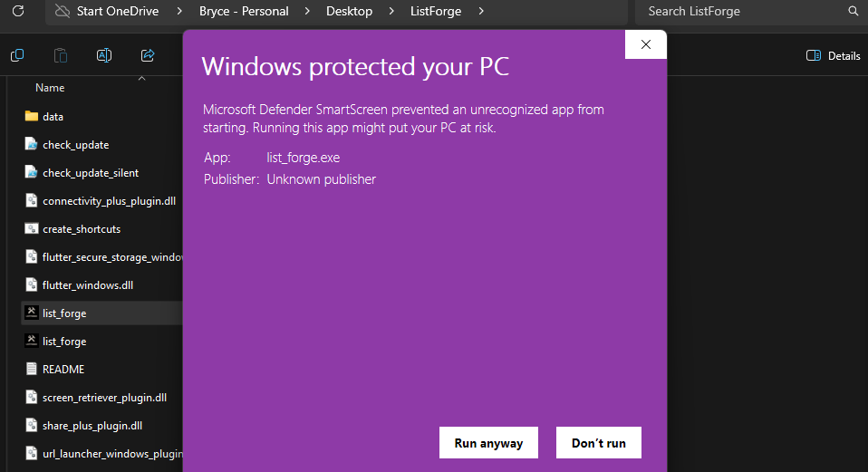Screen dimensions: 868x472
Task: Click the sort arrow above Name column
Action: [x=141, y=79]
